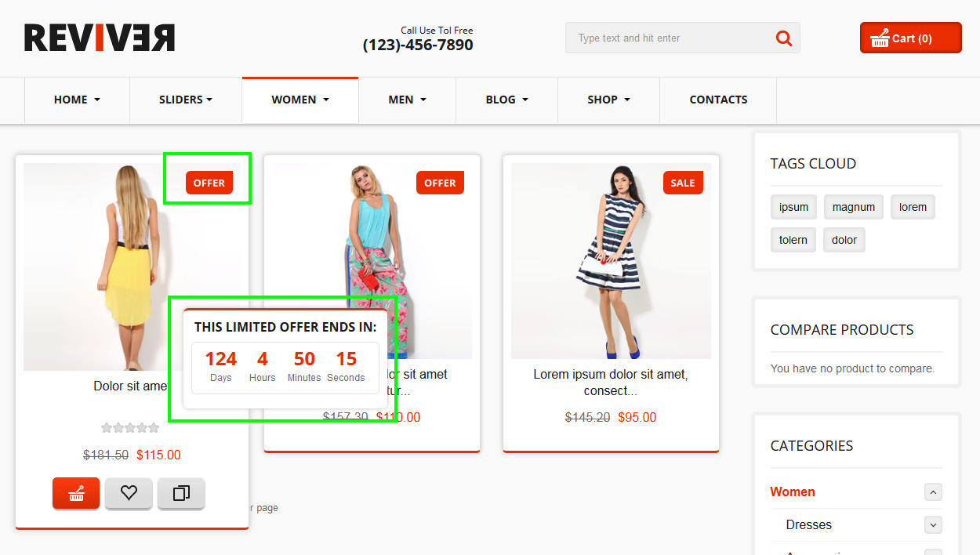Click the SLIDERS menu dropdown caret

209,100
